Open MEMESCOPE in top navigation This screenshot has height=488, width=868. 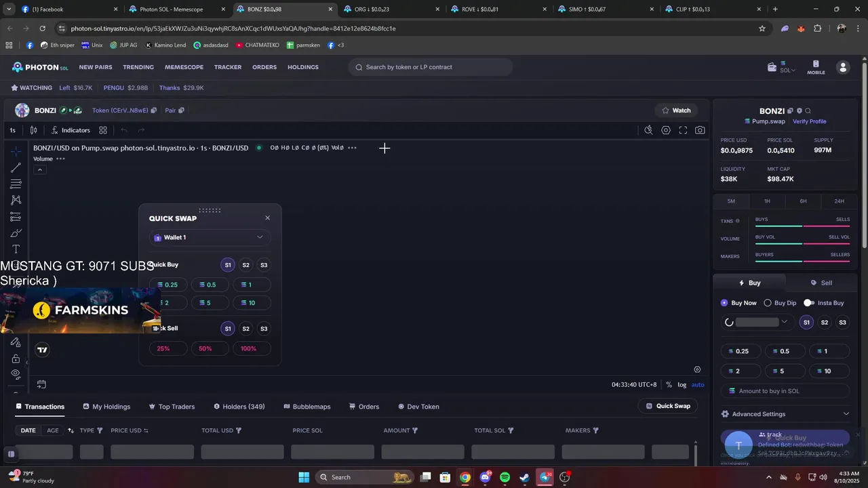184,67
